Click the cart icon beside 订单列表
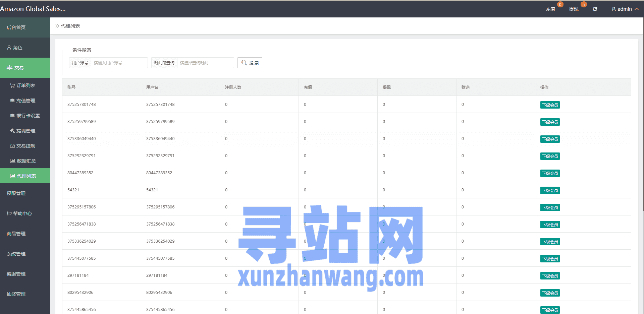Screen dimensions: 644x314 click(12, 85)
